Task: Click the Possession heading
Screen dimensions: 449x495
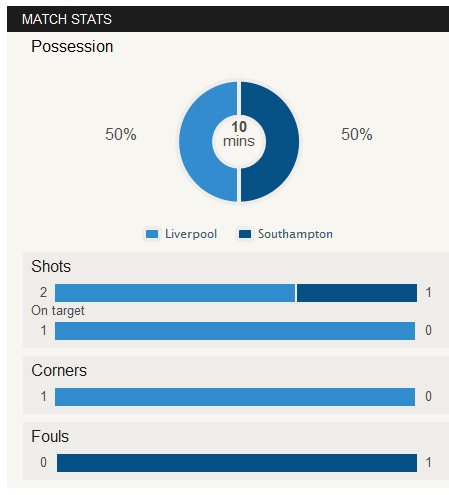Action: 72,46
